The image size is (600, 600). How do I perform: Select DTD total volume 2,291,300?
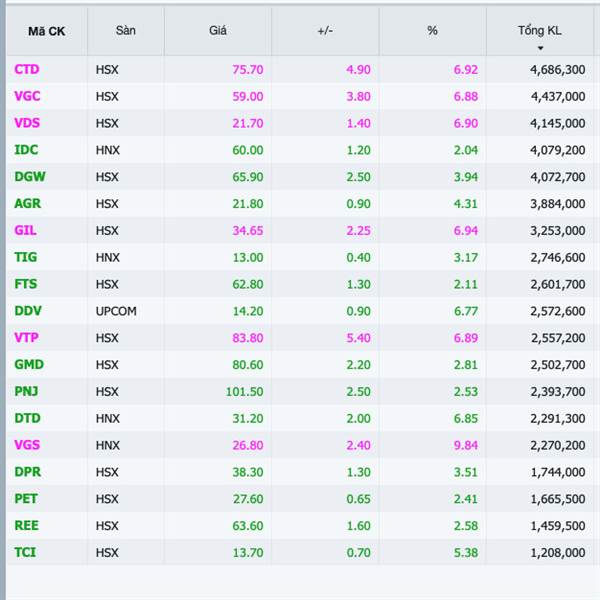[x=558, y=419]
